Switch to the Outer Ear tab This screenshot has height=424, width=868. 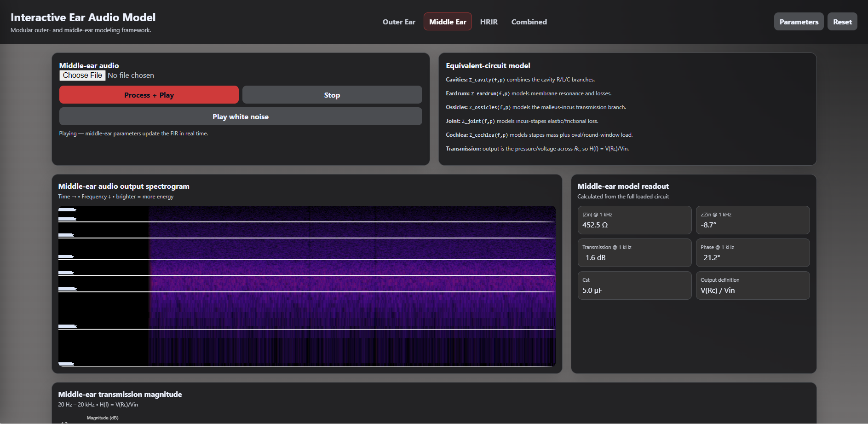[x=399, y=22]
